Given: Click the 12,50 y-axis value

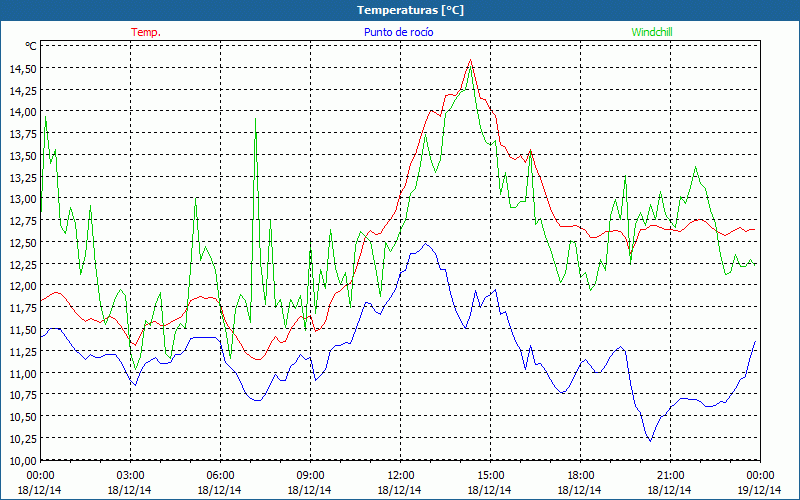Looking at the screenshot, I should pyautogui.click(x=22, y=242).
